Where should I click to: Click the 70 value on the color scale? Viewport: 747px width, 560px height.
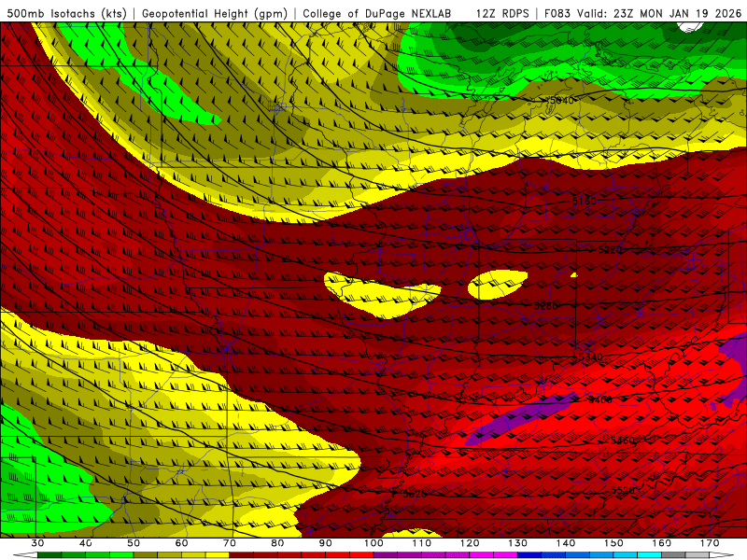230,543
